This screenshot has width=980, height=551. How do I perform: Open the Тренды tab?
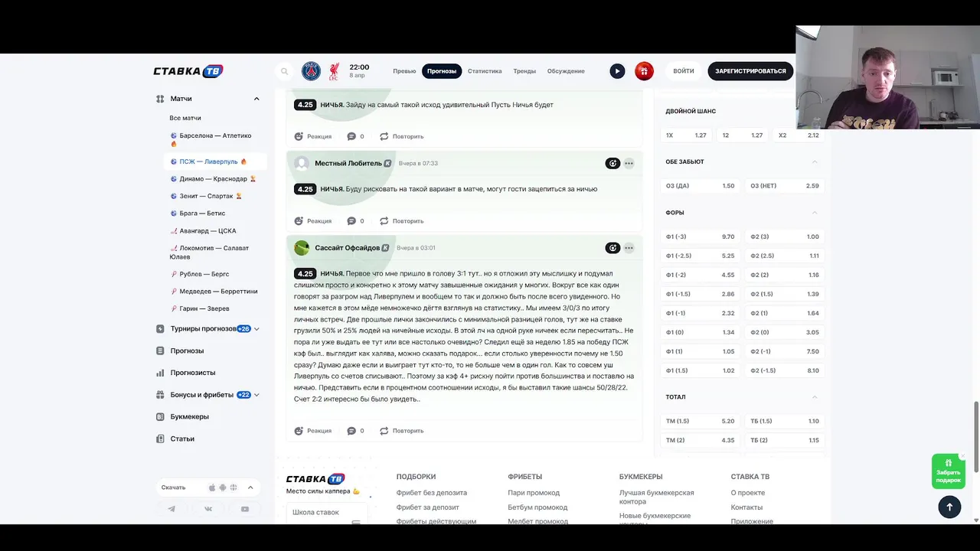point(524,71)
